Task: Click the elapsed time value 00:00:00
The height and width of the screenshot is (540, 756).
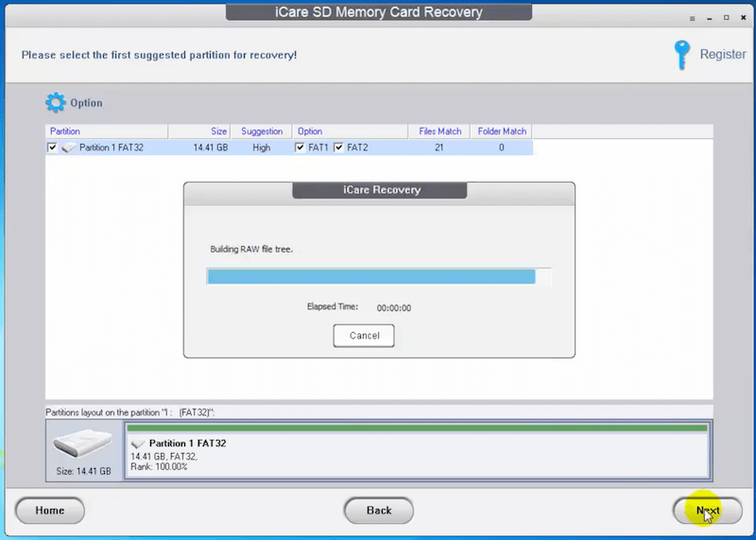Action: [x=394, y=308]
